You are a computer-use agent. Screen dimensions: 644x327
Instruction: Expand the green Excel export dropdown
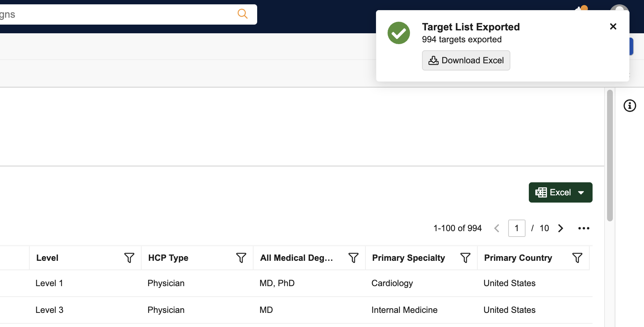pyautogui.click(x=581, y=192)
